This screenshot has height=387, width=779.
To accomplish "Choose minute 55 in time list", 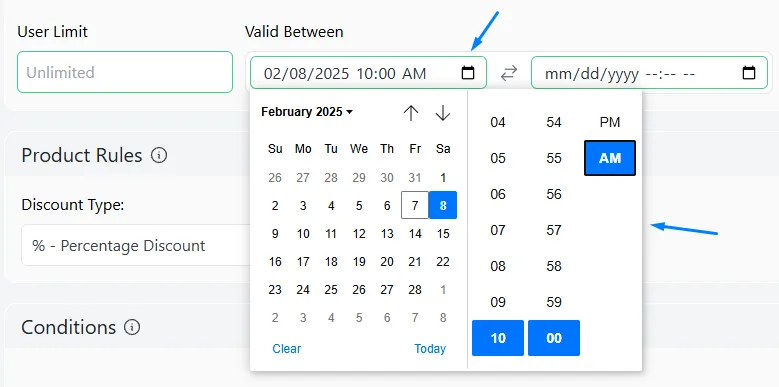I will [553, 158].
